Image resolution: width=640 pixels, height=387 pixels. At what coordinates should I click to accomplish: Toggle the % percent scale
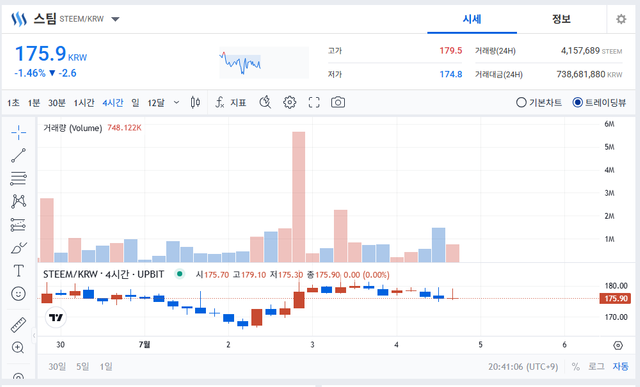pos(576,367)
